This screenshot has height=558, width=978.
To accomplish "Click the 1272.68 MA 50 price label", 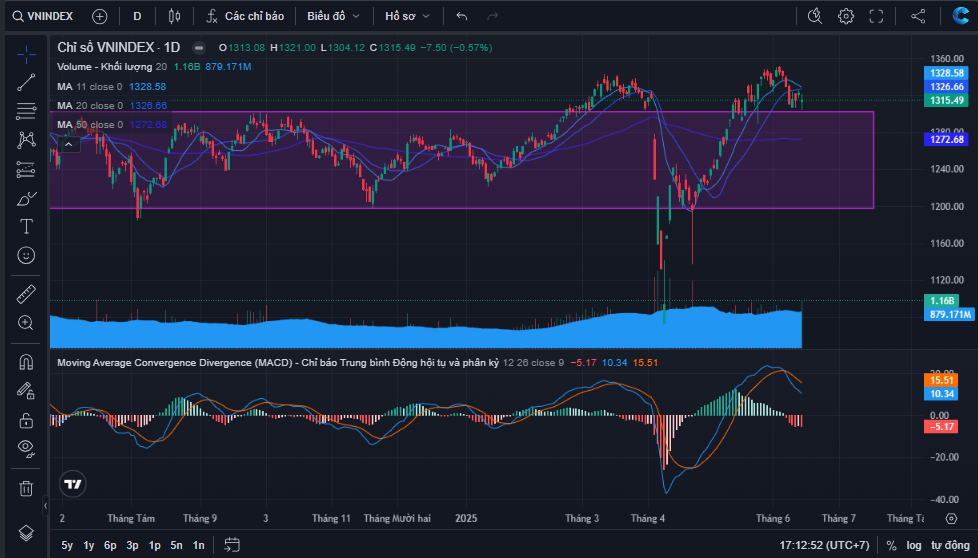I will tap(946, 139).
